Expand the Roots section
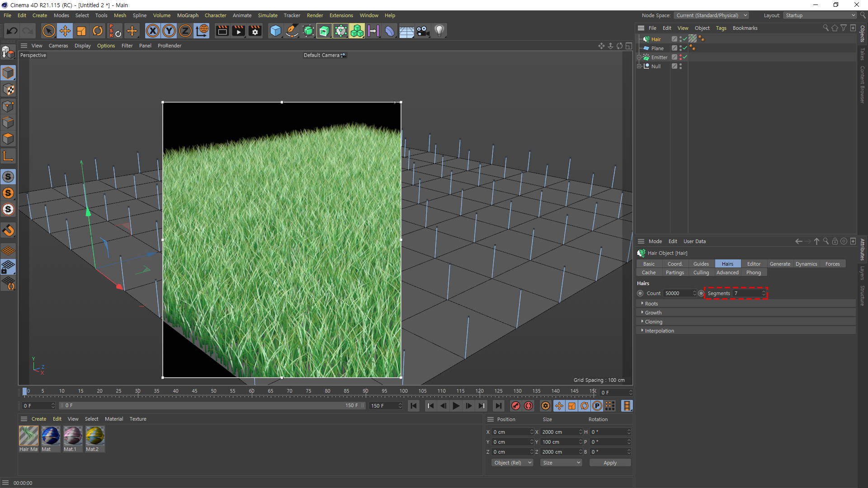This screenshot has width=868, height=488. coord(651,304)
